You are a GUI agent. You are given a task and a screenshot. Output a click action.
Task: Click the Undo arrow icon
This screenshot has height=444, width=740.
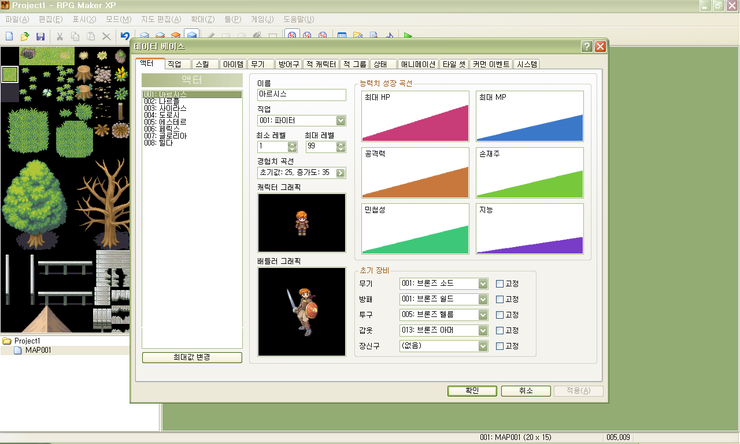pos(125,36)
